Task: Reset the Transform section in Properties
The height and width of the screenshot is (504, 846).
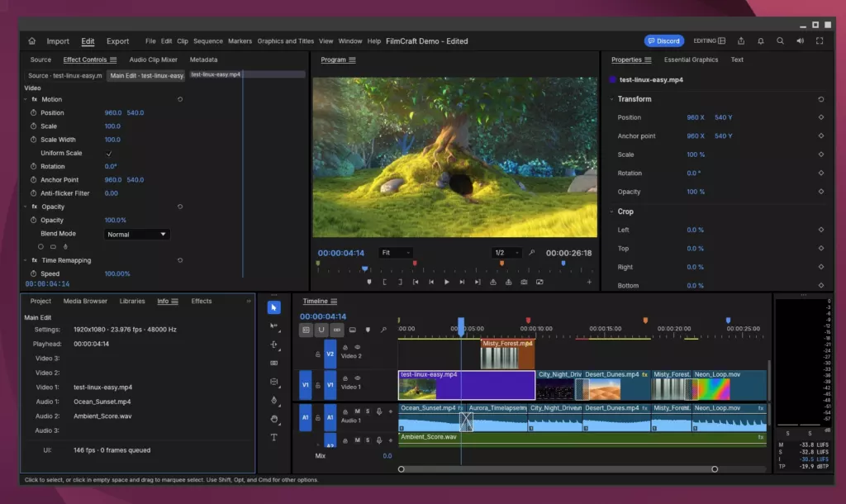Action: pyautogui.click(x=820, y=99)
